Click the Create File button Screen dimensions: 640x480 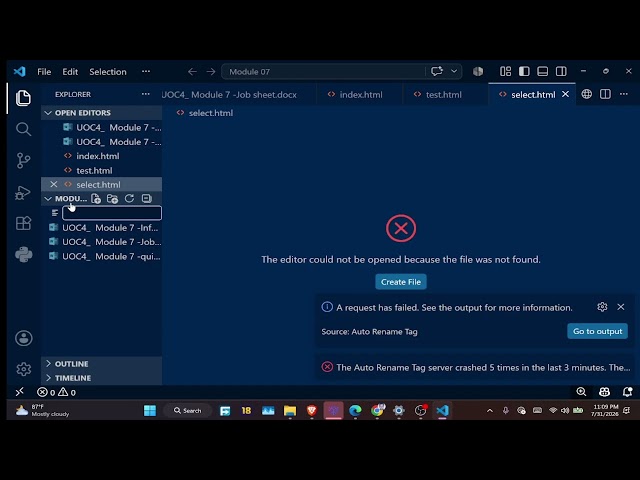click(401, 282)
